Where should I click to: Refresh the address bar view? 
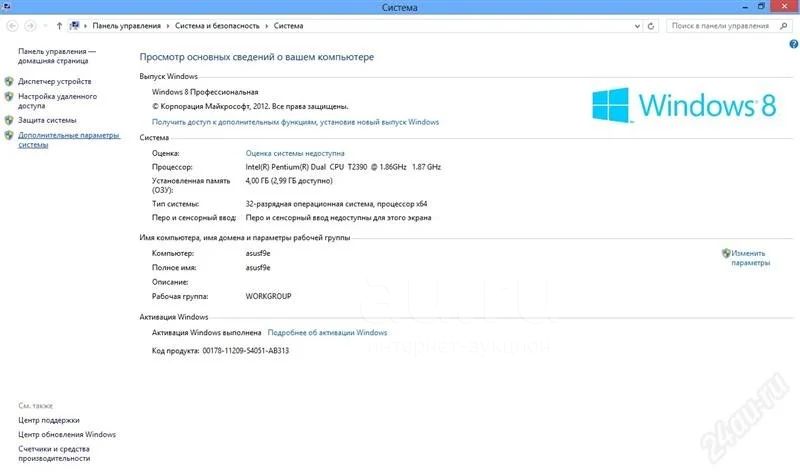(x=651, y=26)
